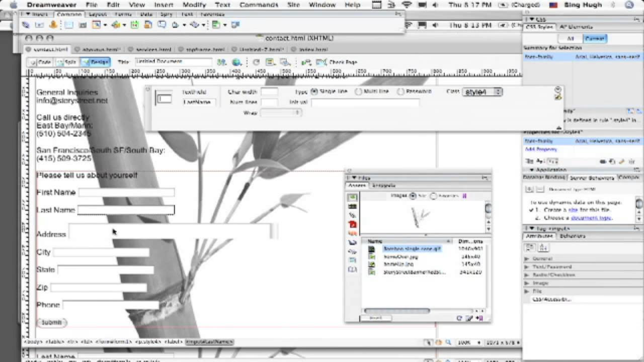Click the Refresh Design View icon

(x=256, y=62)
